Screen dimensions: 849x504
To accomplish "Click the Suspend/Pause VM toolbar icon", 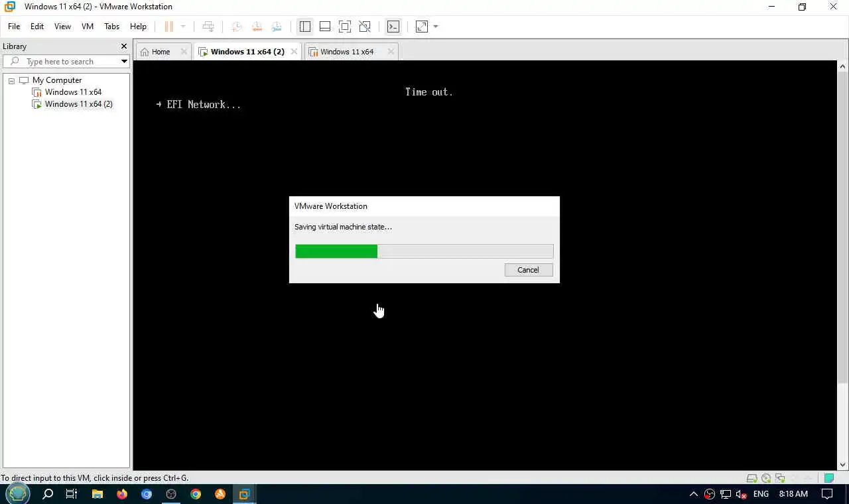I will (168, 27).
